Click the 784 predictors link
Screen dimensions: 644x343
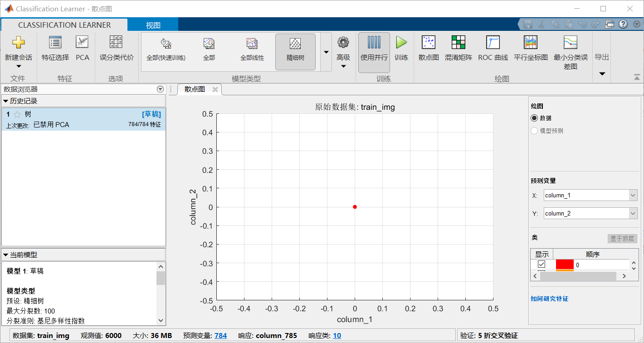(220, 336)
